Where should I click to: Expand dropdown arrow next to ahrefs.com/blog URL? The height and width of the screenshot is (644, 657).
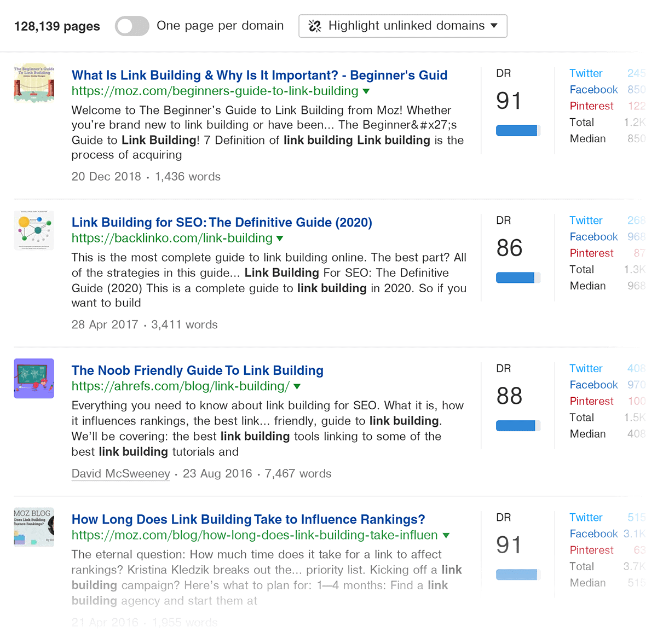tap(297, 386)
